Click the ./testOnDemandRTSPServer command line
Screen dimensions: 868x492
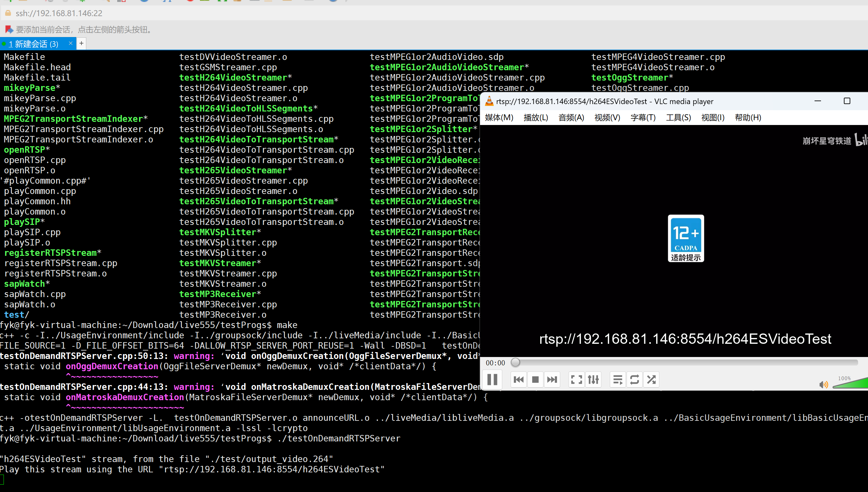coord(339,438)
